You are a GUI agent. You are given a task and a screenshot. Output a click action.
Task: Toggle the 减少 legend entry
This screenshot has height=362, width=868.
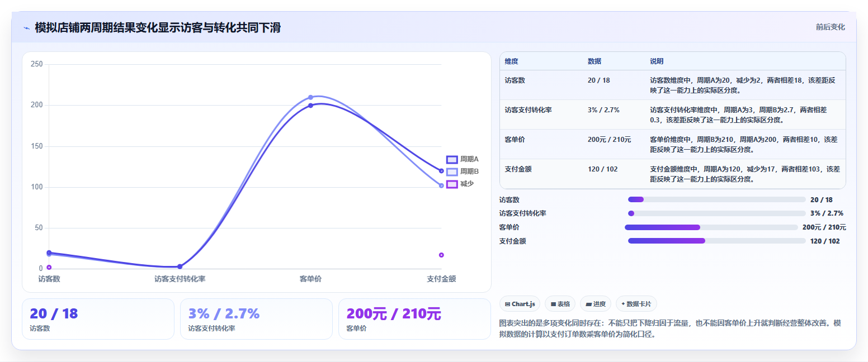click(460, 184)
